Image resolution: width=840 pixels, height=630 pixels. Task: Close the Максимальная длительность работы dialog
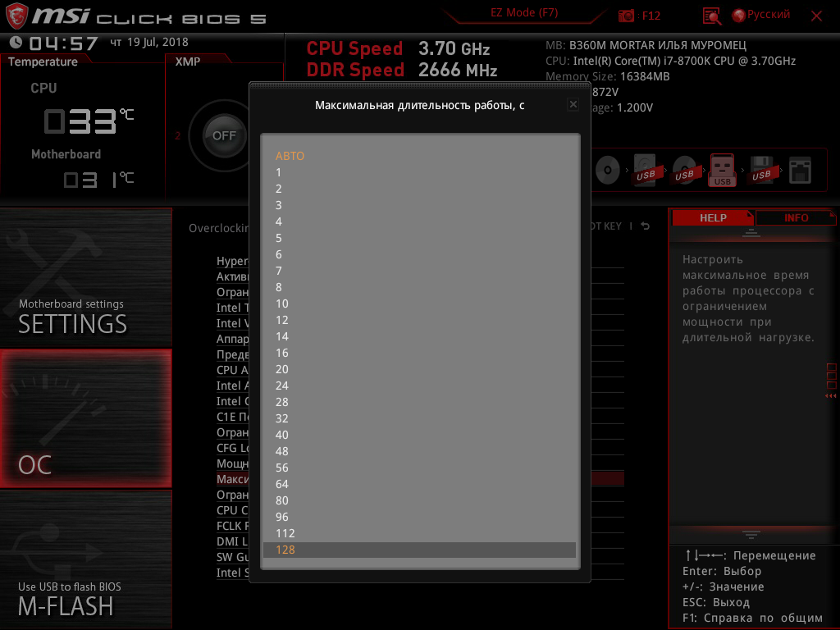pos(573,104)
